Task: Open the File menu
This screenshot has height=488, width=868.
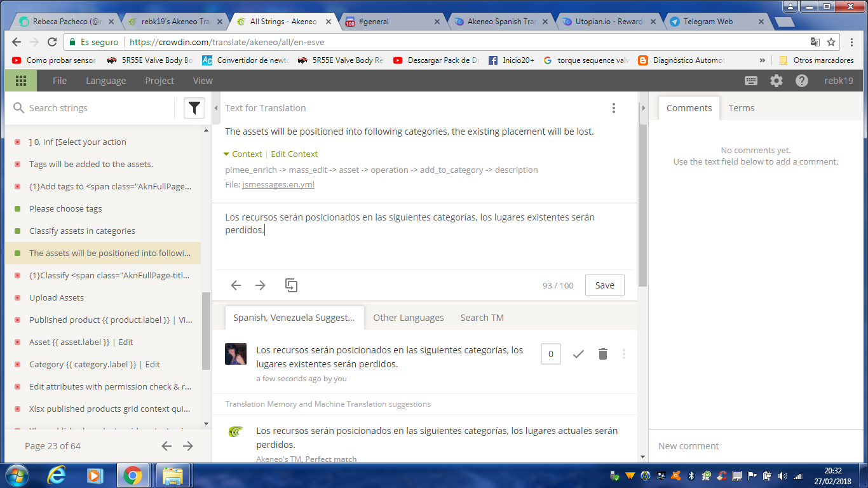Action: click(60, 81)
